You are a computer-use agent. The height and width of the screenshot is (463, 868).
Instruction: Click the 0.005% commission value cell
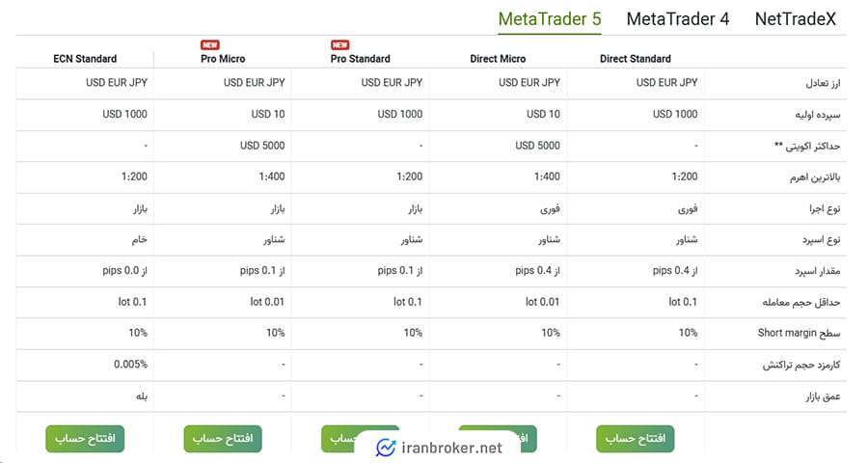click(129, 365)
